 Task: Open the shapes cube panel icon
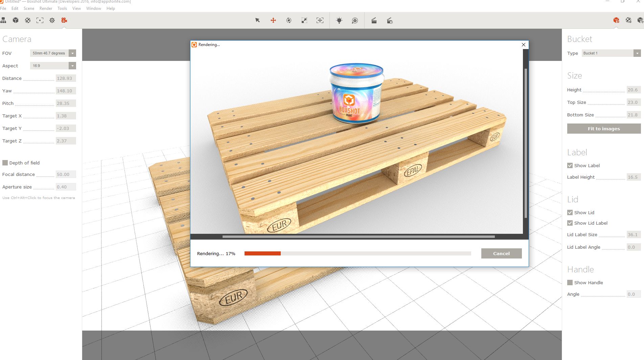tap(16, 20)
